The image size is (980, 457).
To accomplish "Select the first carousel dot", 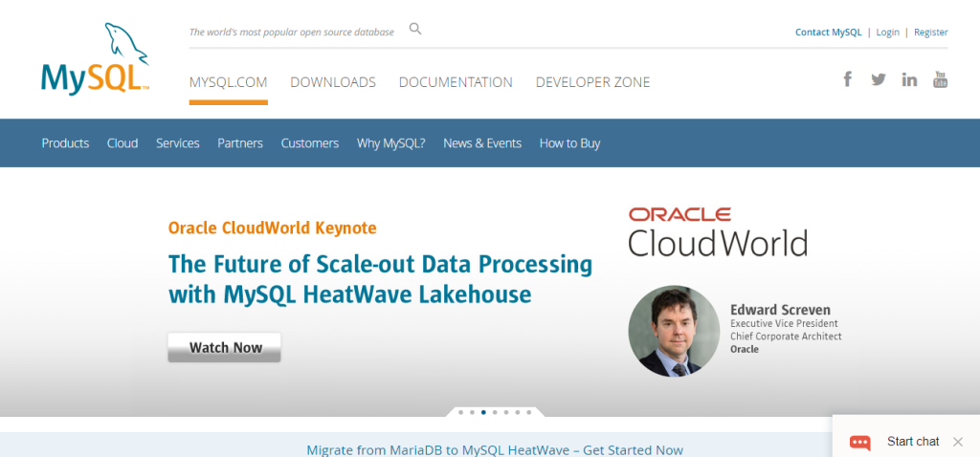I will [x=460, y=412].
